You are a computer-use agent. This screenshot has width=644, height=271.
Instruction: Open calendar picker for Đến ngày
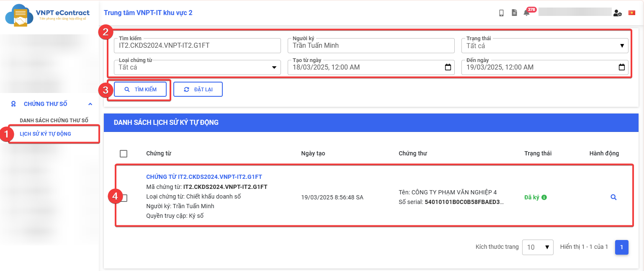tap(621, 67)
